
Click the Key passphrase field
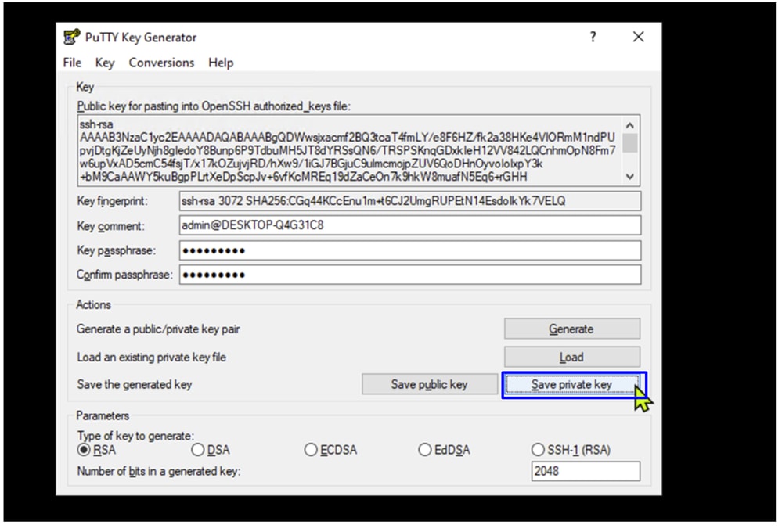click(410, 250)
